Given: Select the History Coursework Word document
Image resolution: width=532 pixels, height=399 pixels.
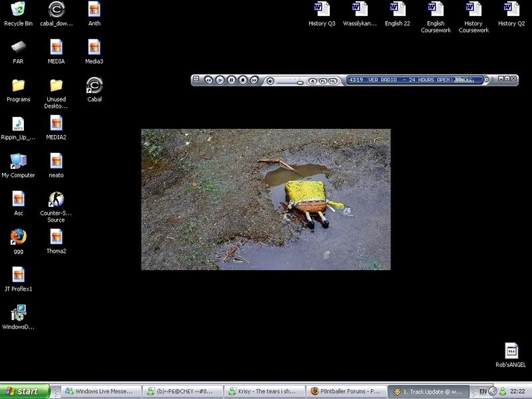Looking at the screenshot, I should coord(473,17).
